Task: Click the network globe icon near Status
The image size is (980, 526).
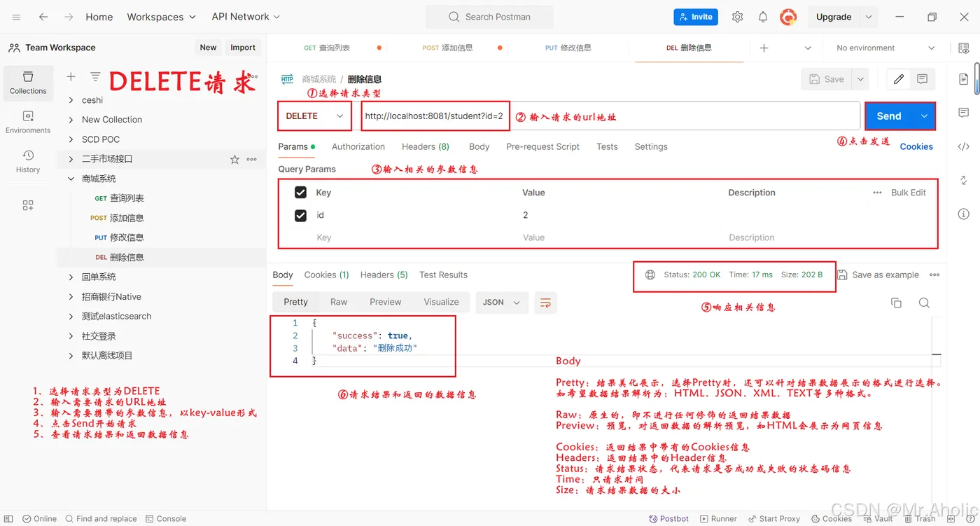Action: coord(650,275)
